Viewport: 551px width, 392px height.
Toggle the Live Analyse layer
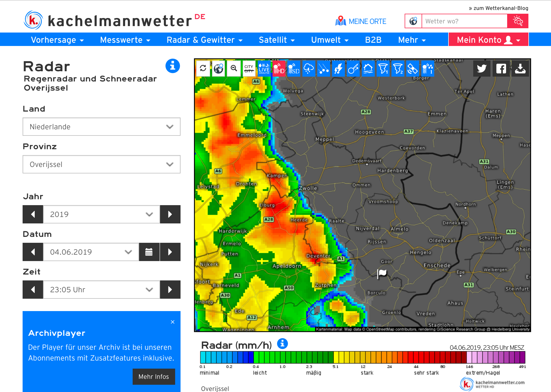(264, 69)
